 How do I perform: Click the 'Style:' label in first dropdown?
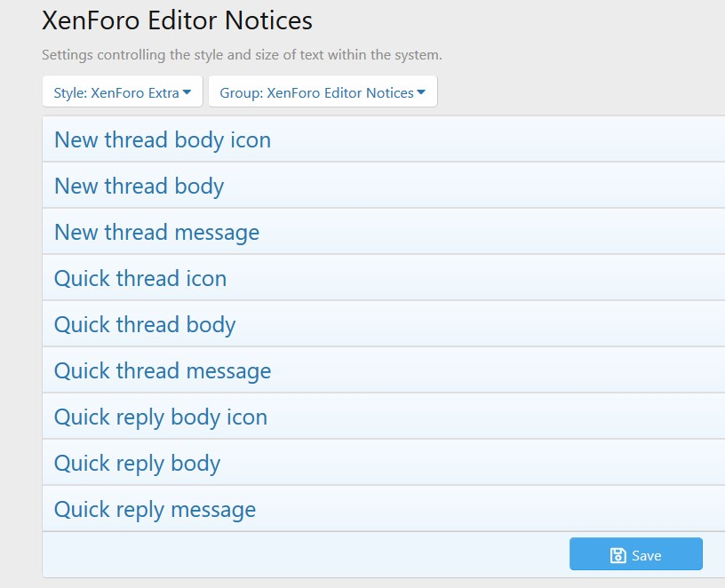point(70,92)
